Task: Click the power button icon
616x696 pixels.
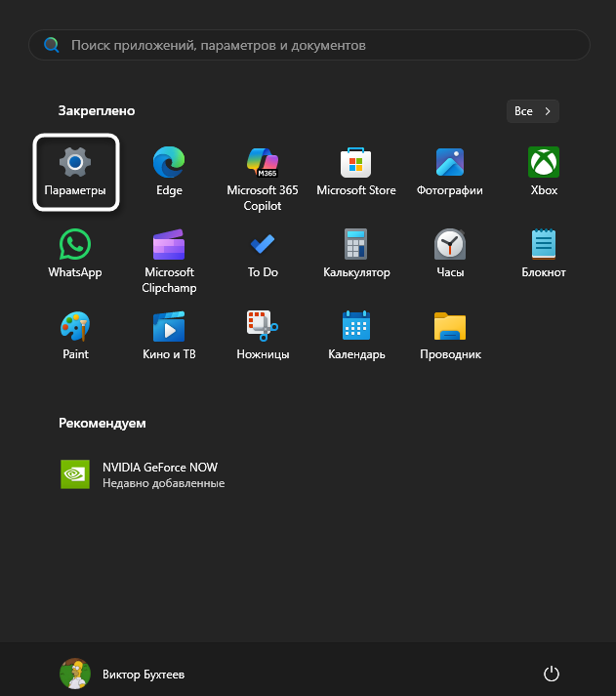Action: pos(552,674)
